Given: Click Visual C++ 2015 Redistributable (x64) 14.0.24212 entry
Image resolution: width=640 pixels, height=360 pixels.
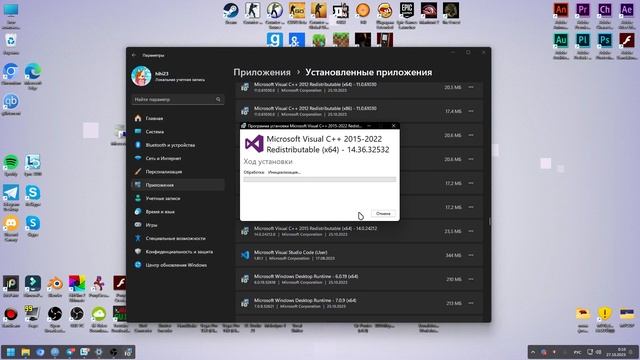Looking at the screenshot, I should pos(359,231).
